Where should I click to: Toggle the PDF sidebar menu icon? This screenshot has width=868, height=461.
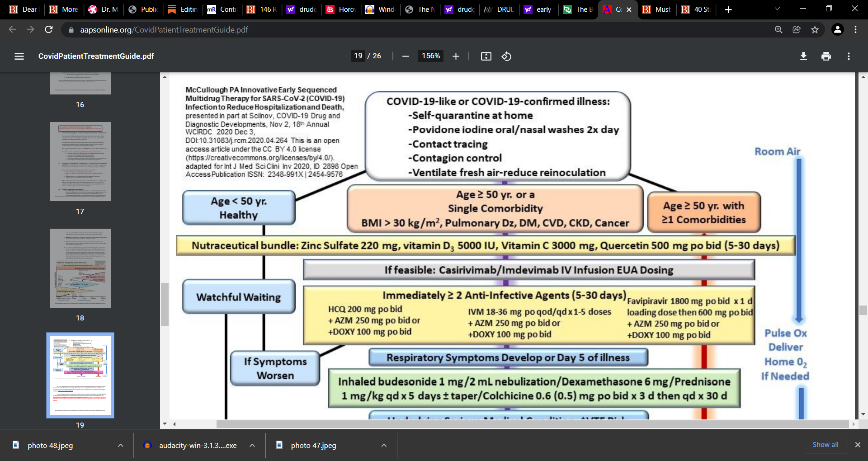click(x=19, y=56)
